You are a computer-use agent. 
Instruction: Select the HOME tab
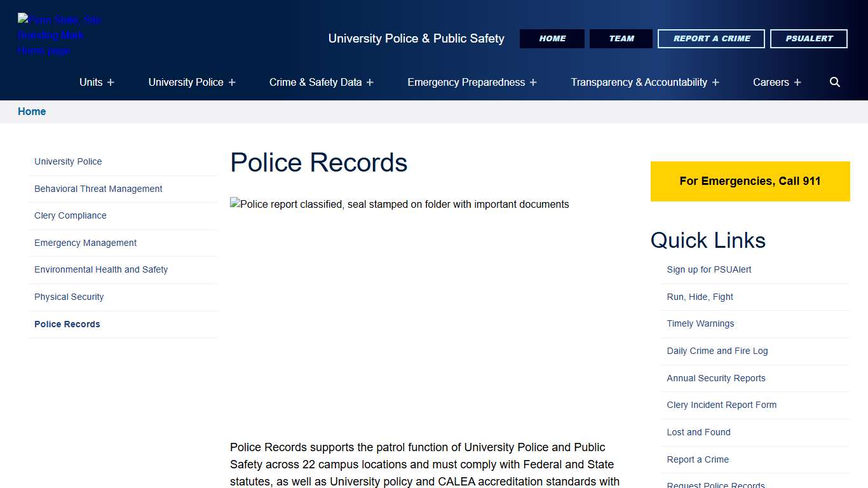[552, 38]
